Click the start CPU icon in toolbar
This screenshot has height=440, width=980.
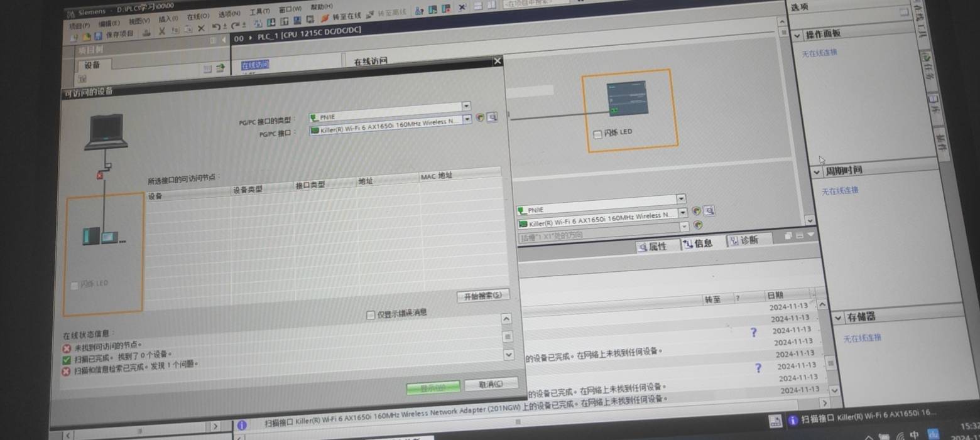[433, 9]
